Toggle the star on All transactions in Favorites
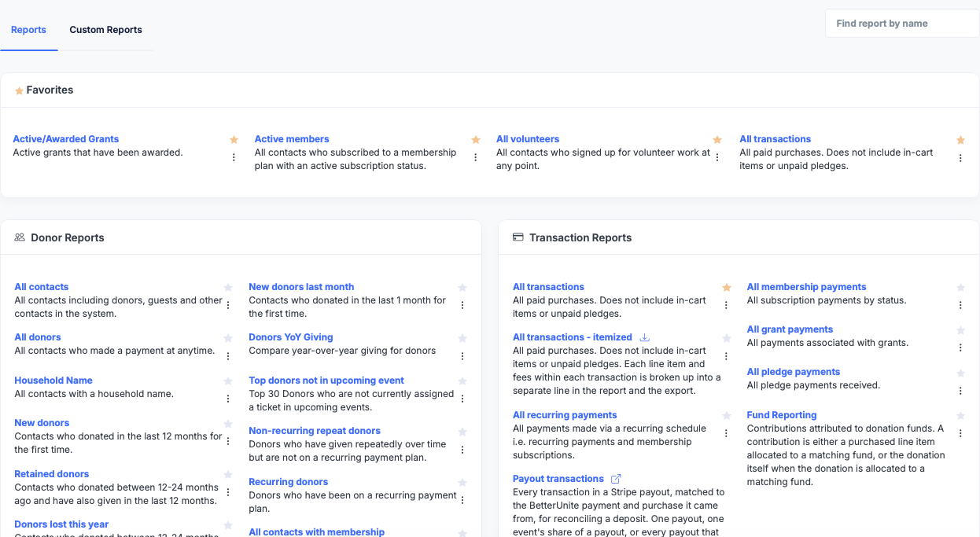The width and height of the screenshot is (980, 537). pyautogui.click(x=960, y=140)
